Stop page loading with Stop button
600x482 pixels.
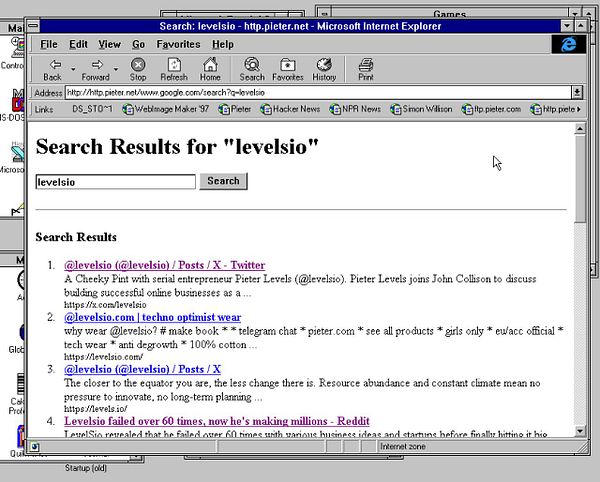pyautogui.click(x=138, y=69)
